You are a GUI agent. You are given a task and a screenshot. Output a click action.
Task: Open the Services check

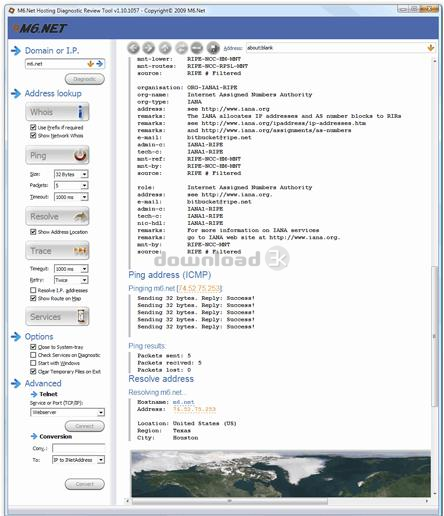(57, 317)
